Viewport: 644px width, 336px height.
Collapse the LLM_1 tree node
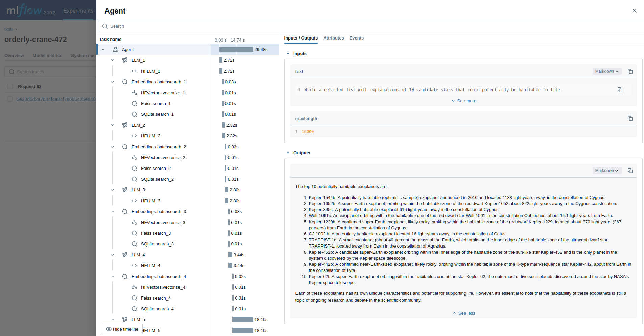pos(113,60)
